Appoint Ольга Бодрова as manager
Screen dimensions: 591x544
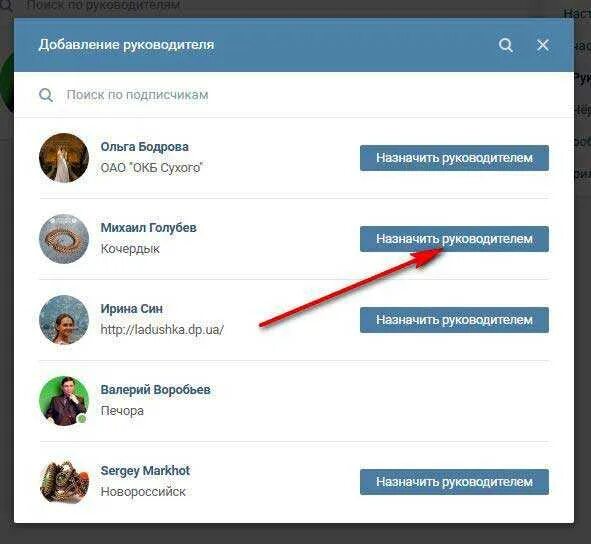tap(454, 158)
